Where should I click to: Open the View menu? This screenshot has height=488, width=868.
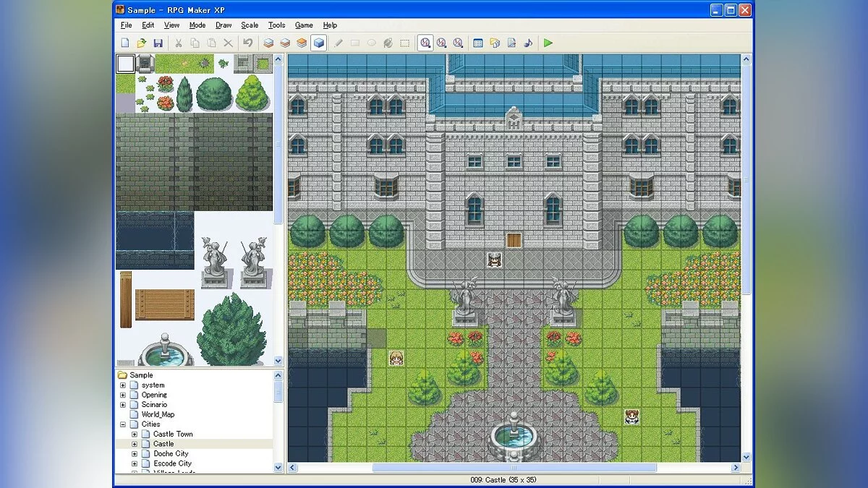[x=171, y=25]
